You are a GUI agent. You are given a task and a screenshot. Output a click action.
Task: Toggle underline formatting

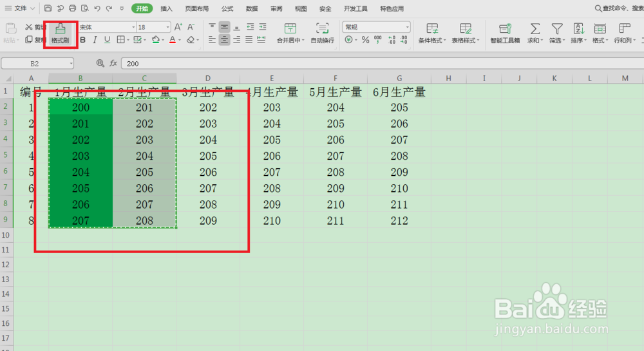pyautogui.click(x=107, y=40)
